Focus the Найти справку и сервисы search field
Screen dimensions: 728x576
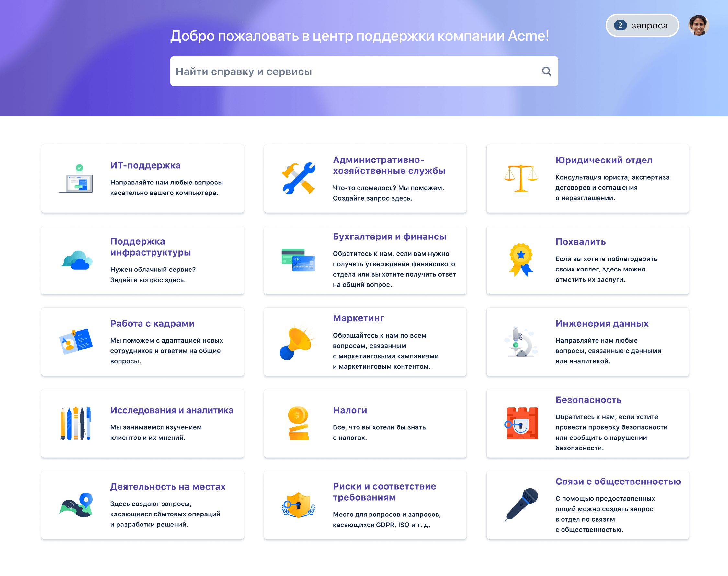click(354, 72)
